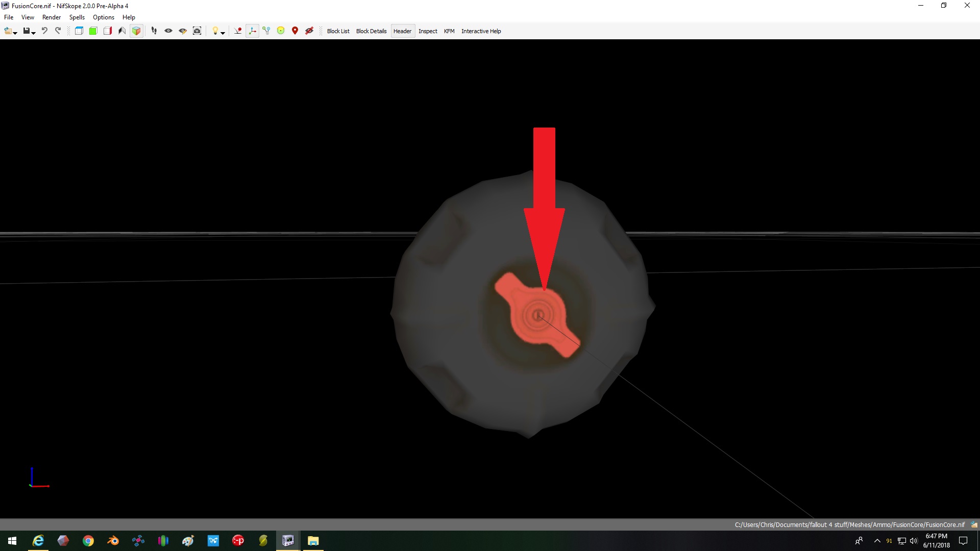Open the Spells menu
This screenshot has width=980, height=551.
click(77, 17)
